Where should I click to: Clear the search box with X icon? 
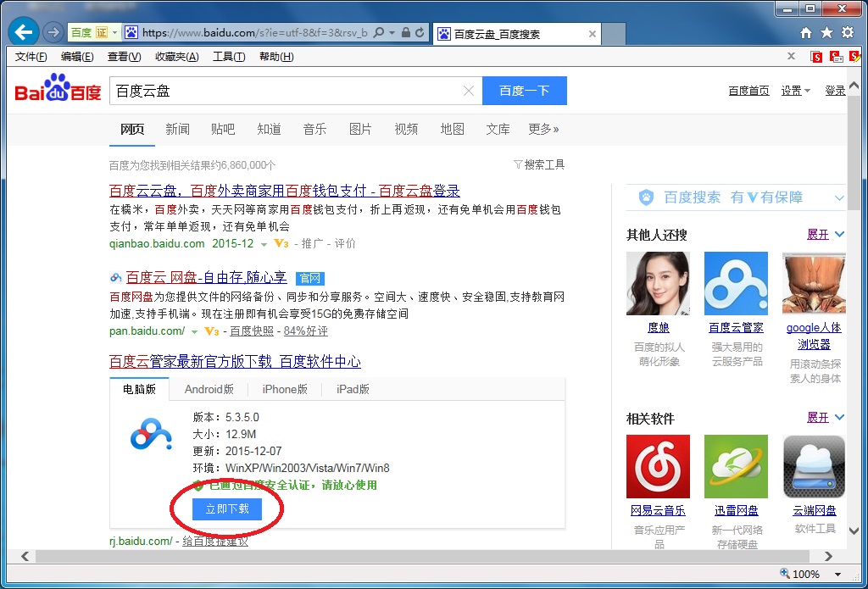coord(468,91)
